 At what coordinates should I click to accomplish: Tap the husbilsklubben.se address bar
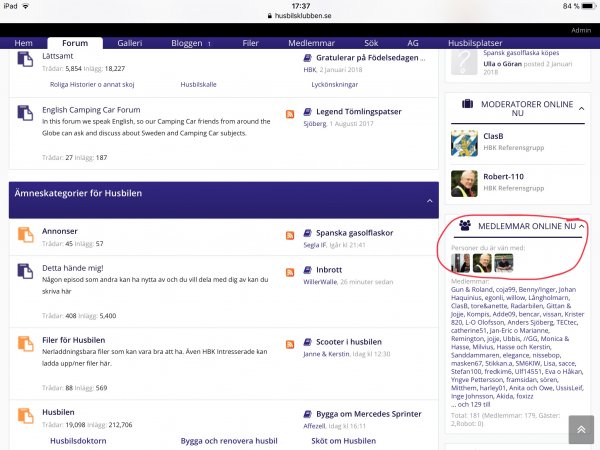pos(300,17)
